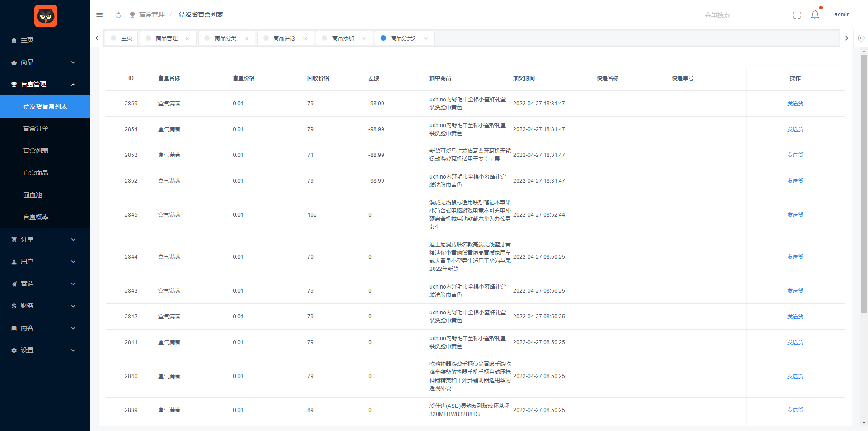This screenshot has height=431, width=868.
Task: Toggle fullscreen mode icon
Action: 797,15
